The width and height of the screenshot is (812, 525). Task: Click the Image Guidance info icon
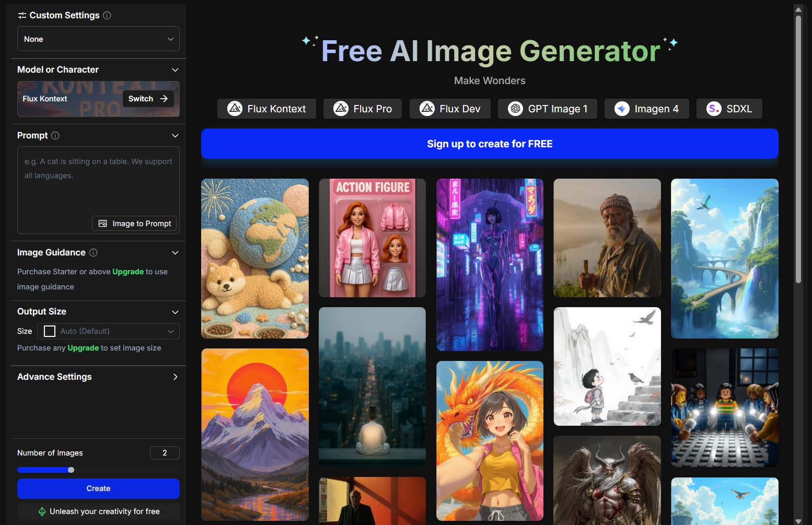94,253
